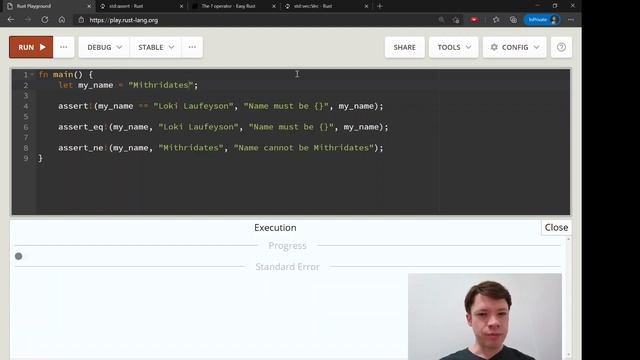Click the red extension icon

tap(474, 20)
